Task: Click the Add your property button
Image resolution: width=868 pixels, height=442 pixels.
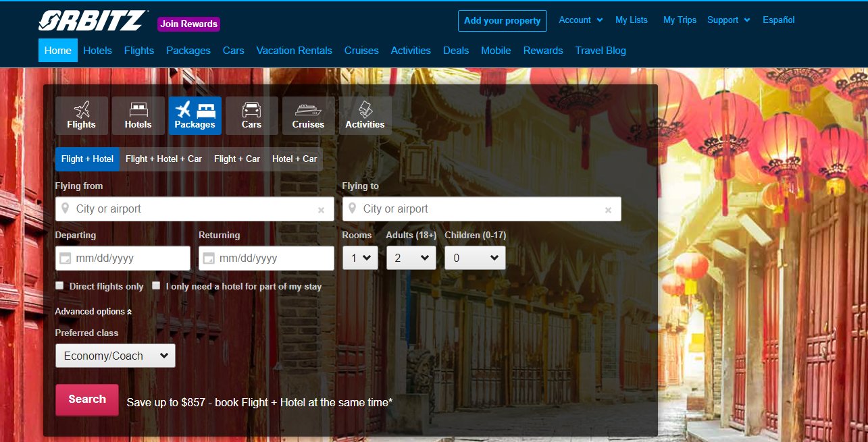Action: click(502, 21)
